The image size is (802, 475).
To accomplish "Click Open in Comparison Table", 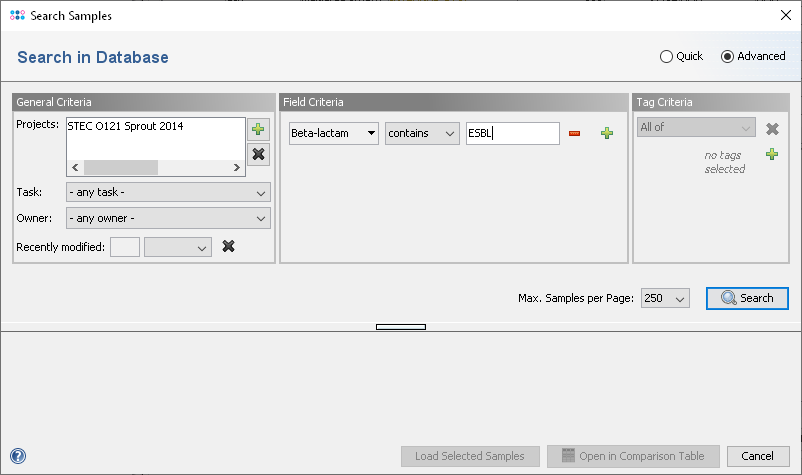I will 633,456.
